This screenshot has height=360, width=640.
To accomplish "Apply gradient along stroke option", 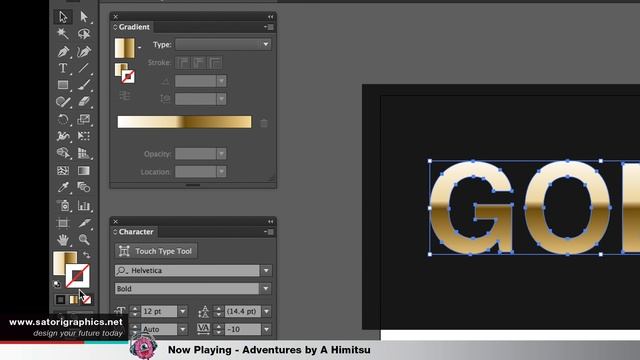I will (199, 63).
